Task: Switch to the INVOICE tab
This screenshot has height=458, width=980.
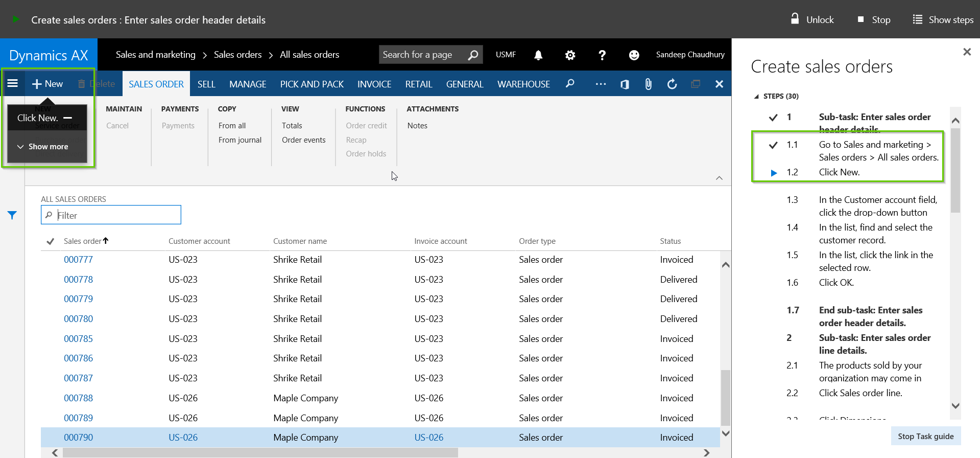Action: (374, 84)
